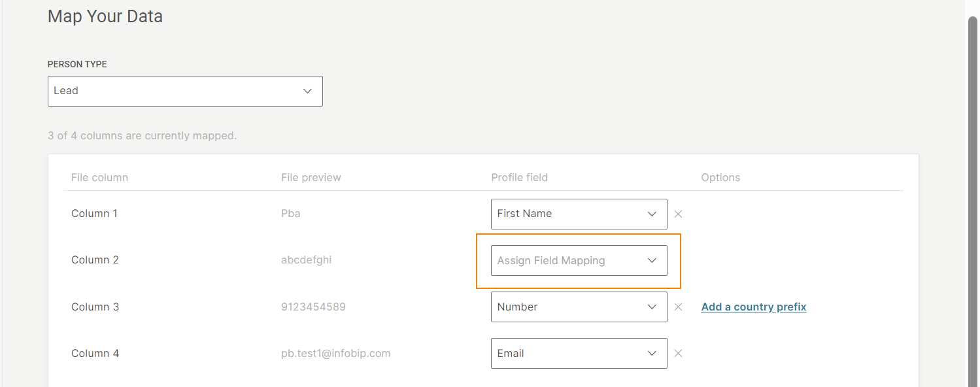This screenshot has height=387, width=980.
Task: Open the First Name profile field dropdown
Action: pos(578,214)
